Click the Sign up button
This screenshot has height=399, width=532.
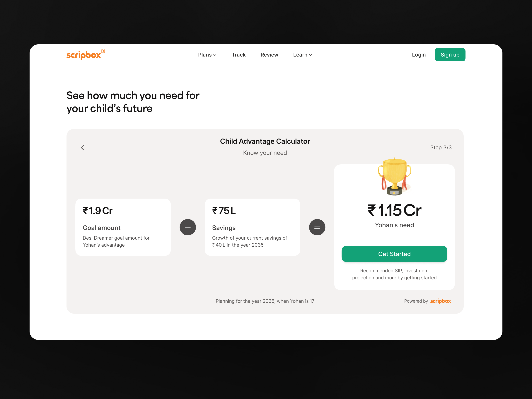click(450, 55)
